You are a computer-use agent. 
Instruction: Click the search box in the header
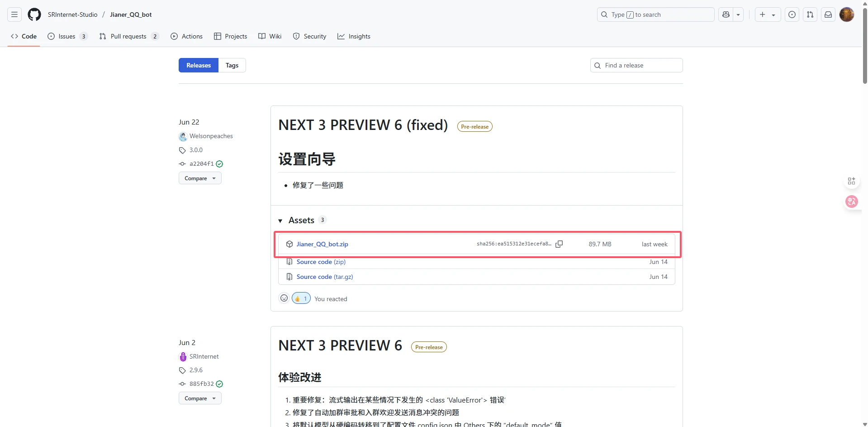(655, 14)
